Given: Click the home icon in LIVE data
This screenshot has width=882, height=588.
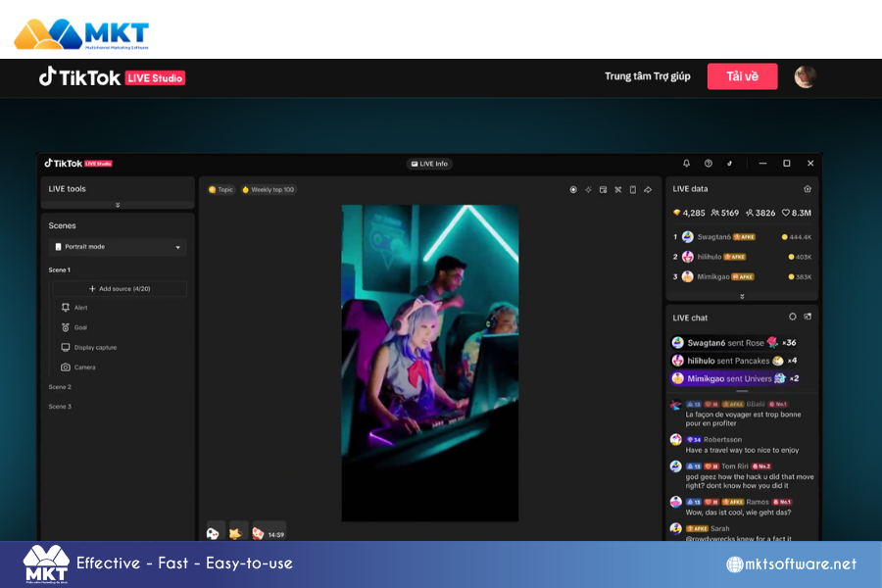Looking at the screenshot, I should (808, 189).
